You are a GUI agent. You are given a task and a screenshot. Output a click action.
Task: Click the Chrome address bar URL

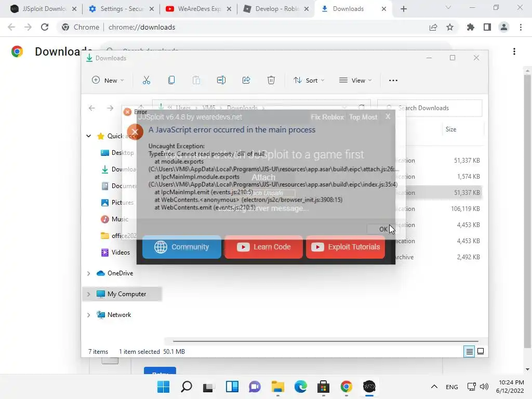142,27
